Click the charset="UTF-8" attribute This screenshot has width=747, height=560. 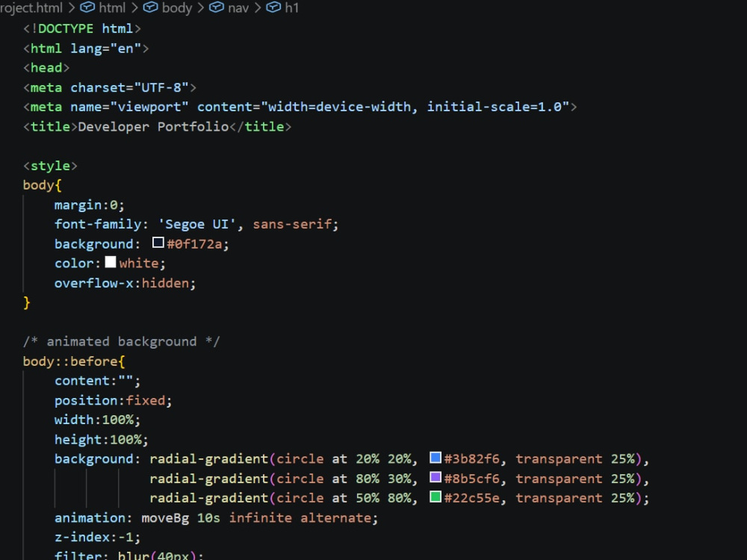pos(129,87)
